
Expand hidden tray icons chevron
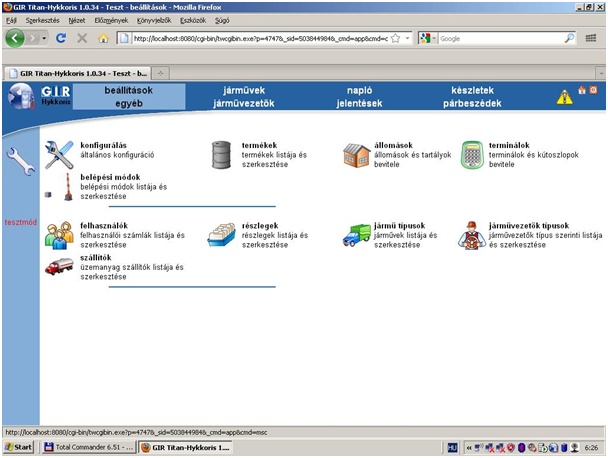click(469, 448)
